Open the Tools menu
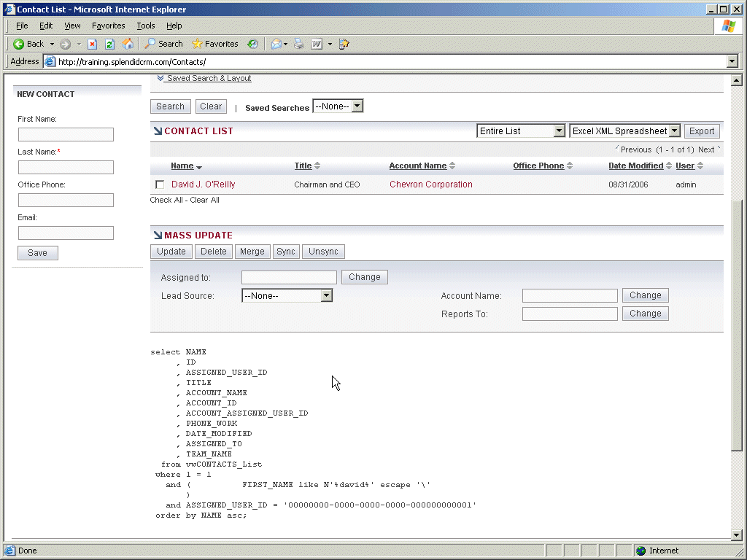747x560 pixels. pyautogui.click(x=145, y=26)
